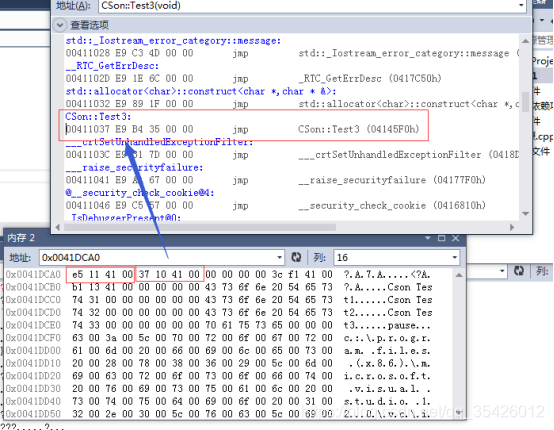The width and height of the screenshot is (554, 430).
Task: Click right arrow of disassembly horizontal scrollbar
Action: click(x=512, y=227)
